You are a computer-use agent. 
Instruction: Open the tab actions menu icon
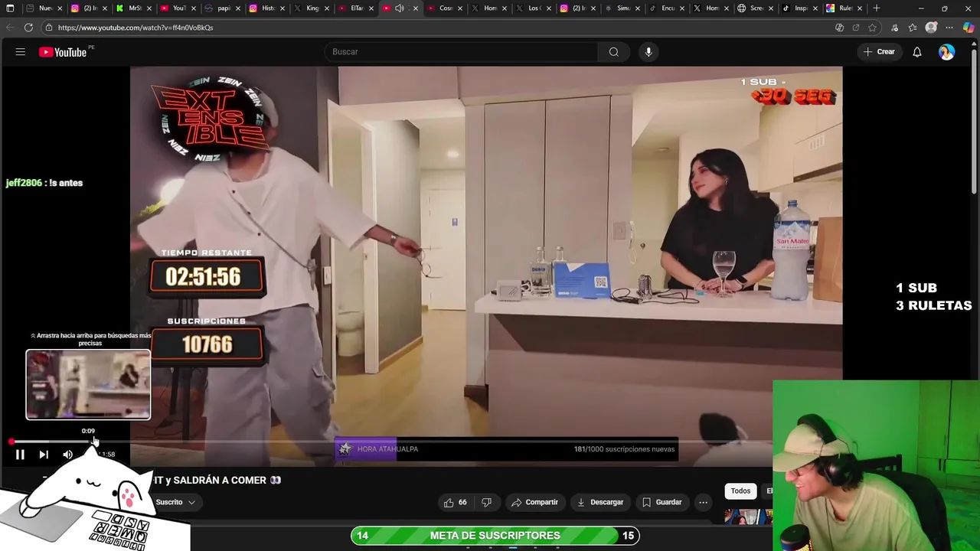coord(10,8)
